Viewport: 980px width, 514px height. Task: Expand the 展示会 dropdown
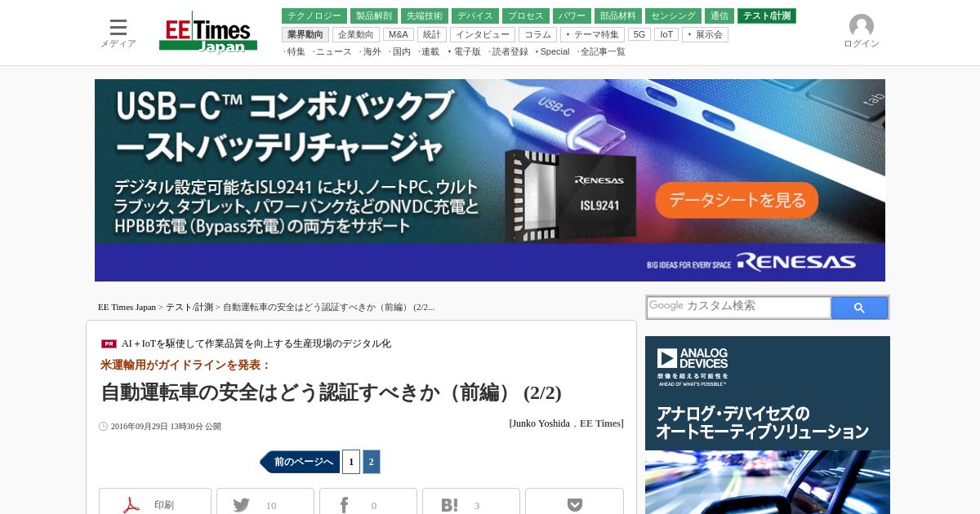click(x=705, y=34)
